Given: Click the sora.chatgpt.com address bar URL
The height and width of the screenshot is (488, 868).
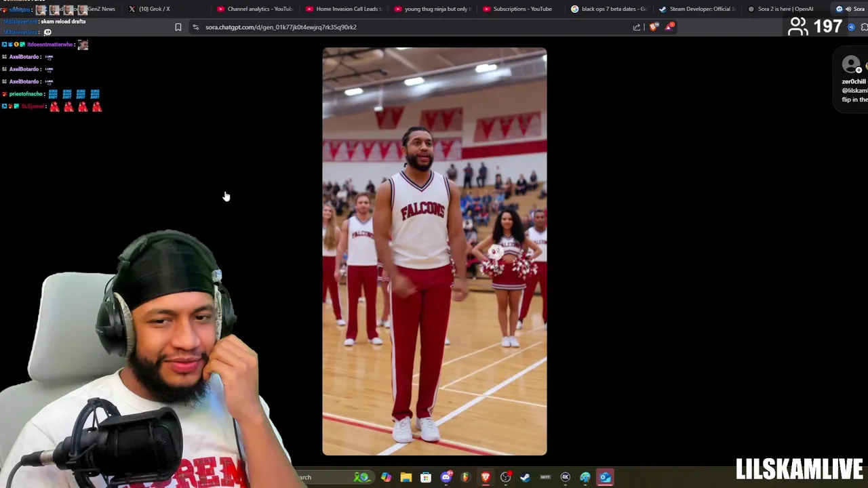Looking at the screenshot, I should 281,27.
